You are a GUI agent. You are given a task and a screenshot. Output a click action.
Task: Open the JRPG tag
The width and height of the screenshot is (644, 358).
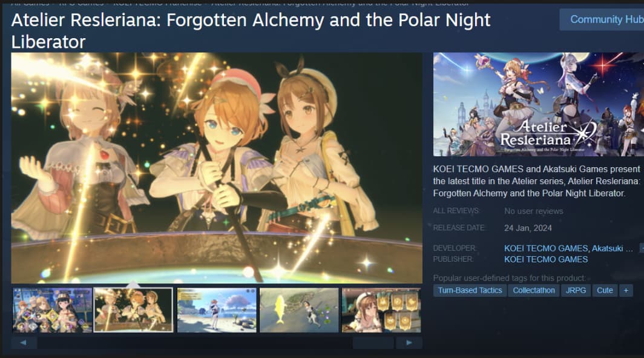point(576,290)
